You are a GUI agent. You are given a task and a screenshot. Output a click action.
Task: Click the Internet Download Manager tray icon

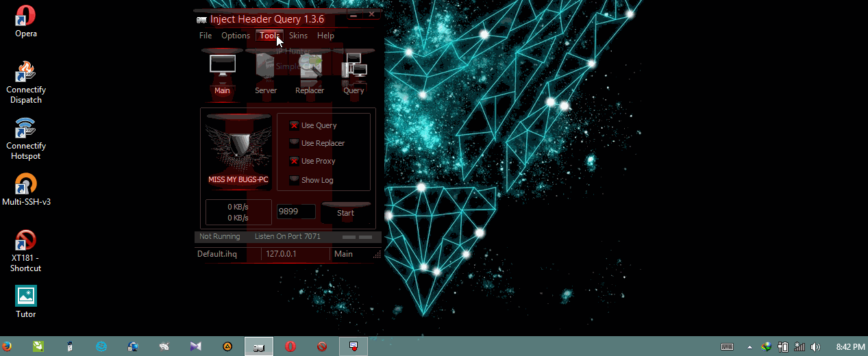(767, 347)
